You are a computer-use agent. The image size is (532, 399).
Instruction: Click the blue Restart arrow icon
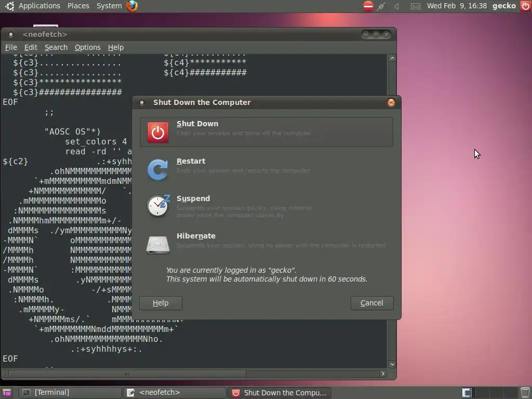158,170
